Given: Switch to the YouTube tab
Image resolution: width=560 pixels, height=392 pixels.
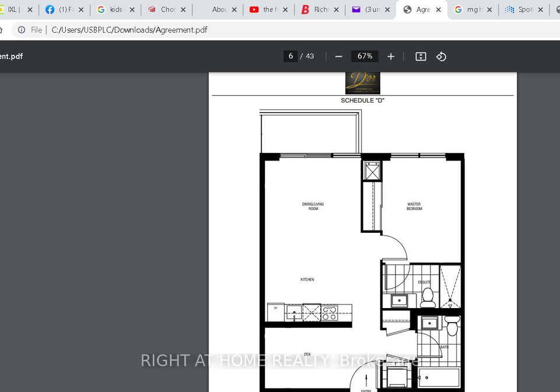Looking at the screenshot, I should pyautogui.click(x=265, y=10).
